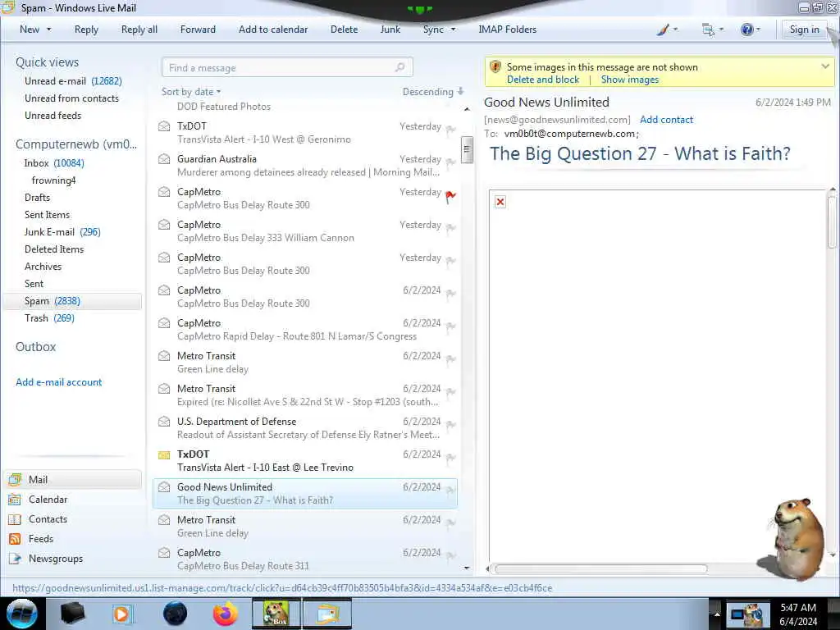Flag the TxDOT I-10 West @ Geronimo message
840x630 pixels.
(x=450, y=129)
